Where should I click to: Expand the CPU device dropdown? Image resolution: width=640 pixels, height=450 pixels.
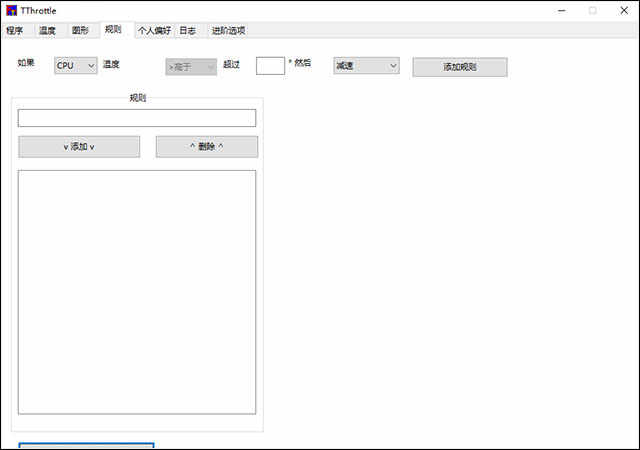(76, 66)
